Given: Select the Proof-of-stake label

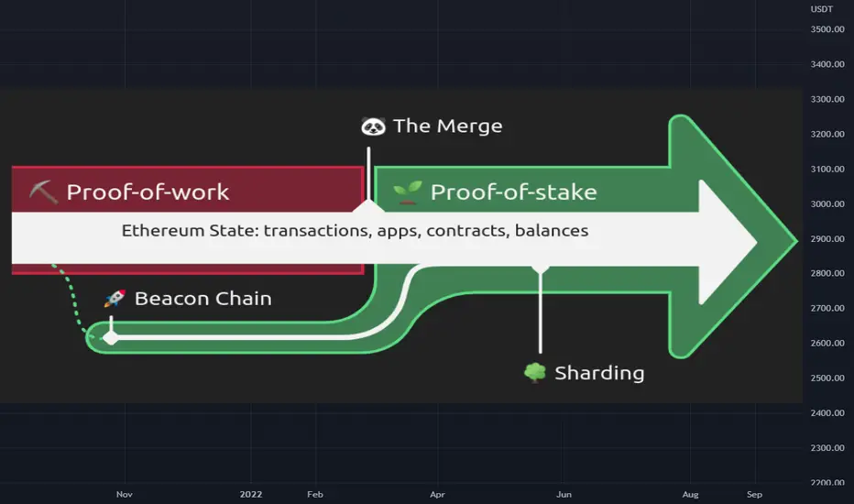Looking at the screenshot, I should click(514, 192).
